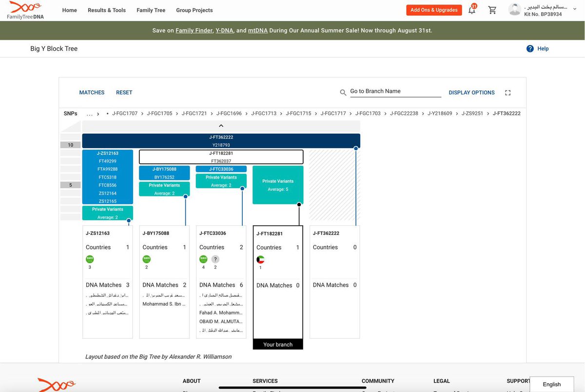The width and height of the screenshot is (585, 392).
Task: Select breadcrumb J-FT362222
Action: [507, 114]
